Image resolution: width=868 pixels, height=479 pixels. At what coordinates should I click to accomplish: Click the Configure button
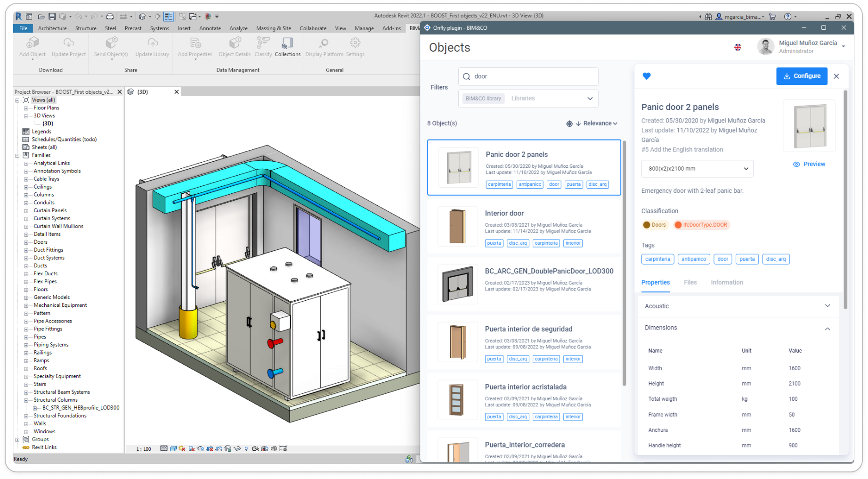click(802, 76)
